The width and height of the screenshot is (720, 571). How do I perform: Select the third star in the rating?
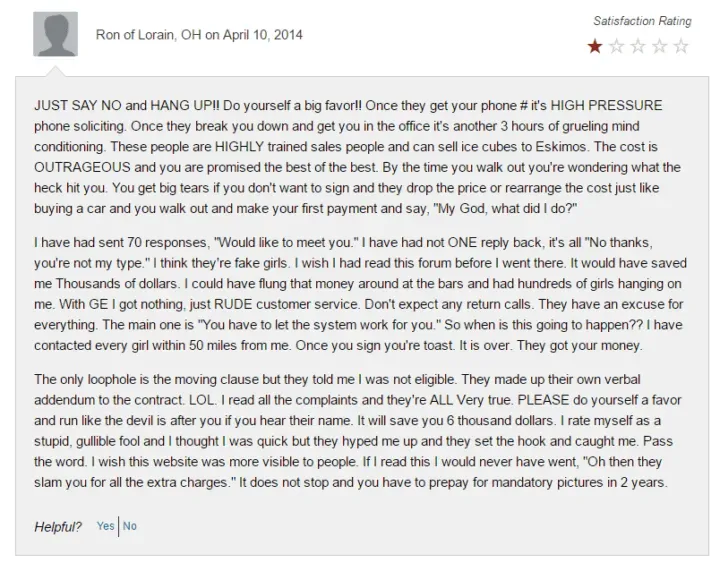tap(638, 45)
